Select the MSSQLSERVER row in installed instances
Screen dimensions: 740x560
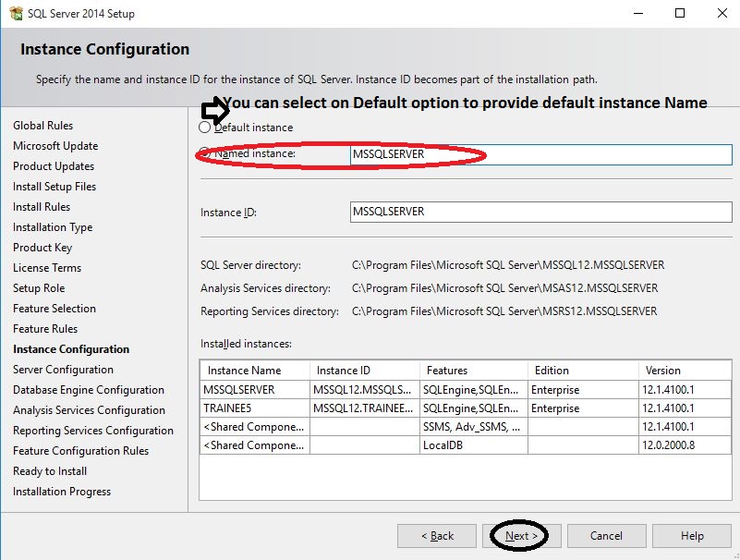(466, 390)
